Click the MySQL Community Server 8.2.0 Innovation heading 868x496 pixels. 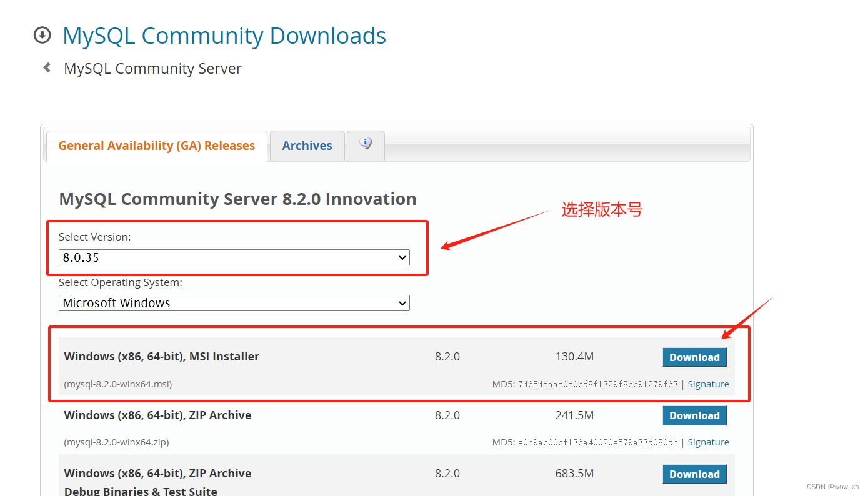click(x=237, y=199)
